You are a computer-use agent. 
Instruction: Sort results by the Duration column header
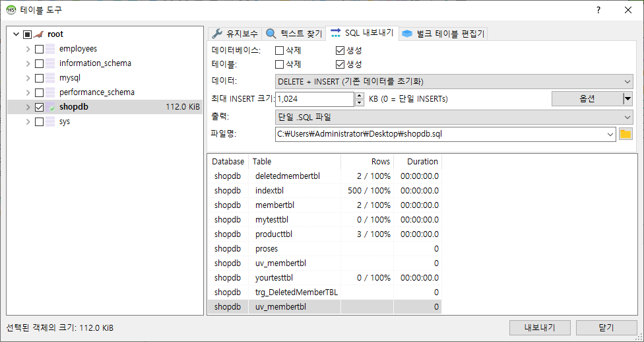[x=418, y=162]
